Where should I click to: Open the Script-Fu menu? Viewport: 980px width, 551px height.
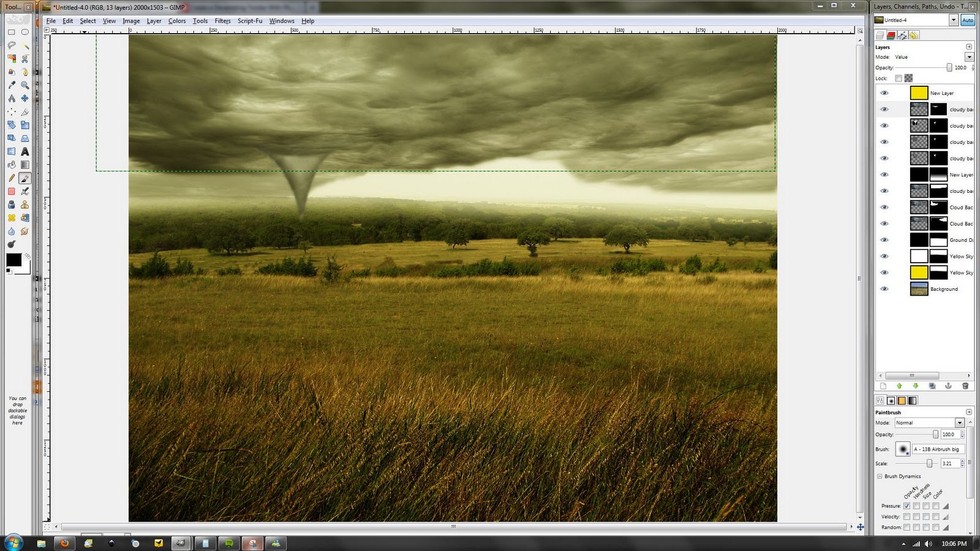coord(249,20)
